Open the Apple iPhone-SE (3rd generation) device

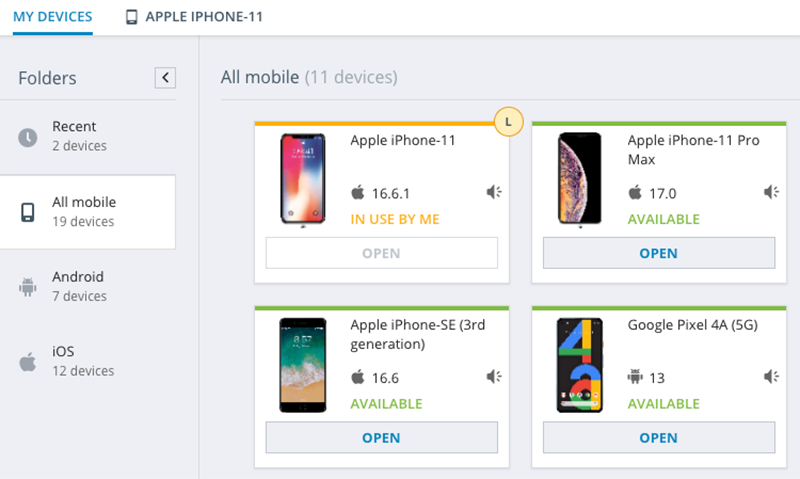click(x=382, y=437)
